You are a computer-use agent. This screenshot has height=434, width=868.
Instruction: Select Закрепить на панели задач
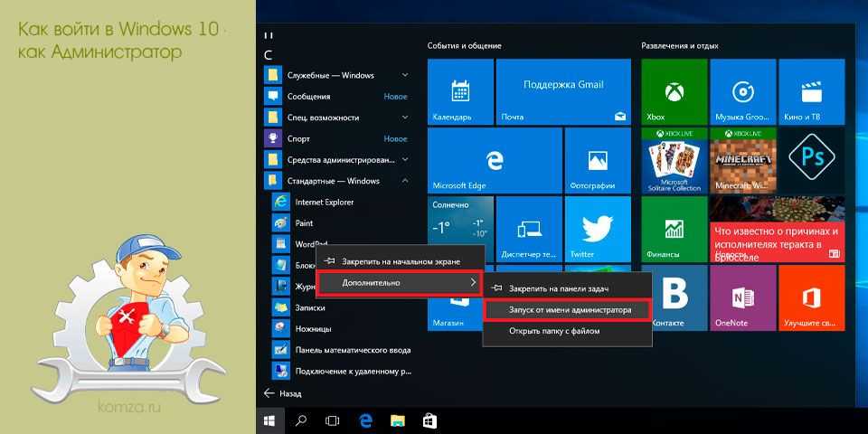(x=568, y=288)
